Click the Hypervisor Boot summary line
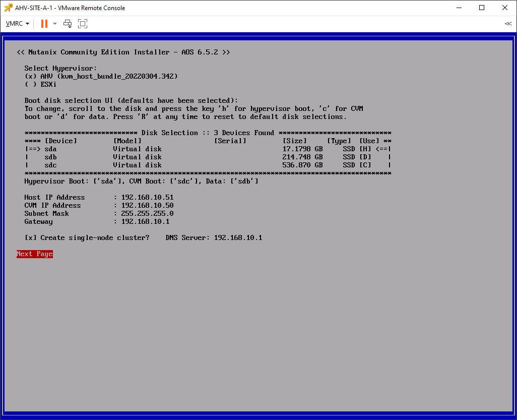The height and width of the screenshot is (420, 517). click(x=142, y=182)
